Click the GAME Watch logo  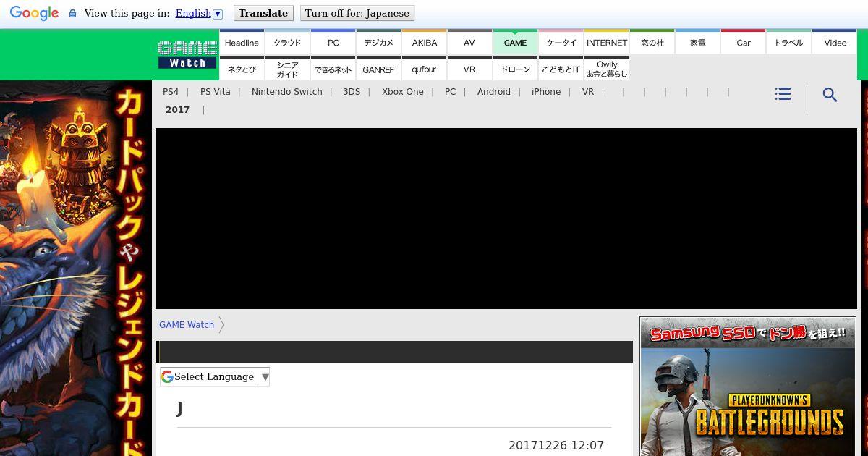point(187,54)
